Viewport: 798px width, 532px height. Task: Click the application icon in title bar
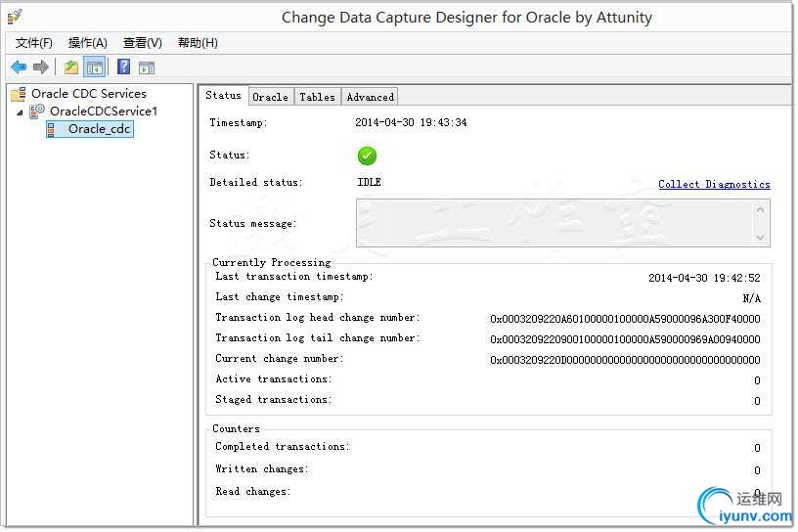click(x=15, y=17)
